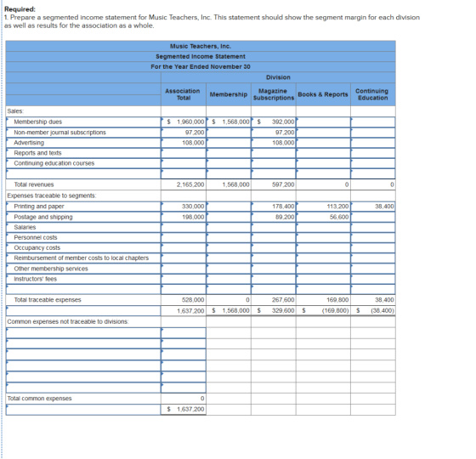This screenshot has width=476, height=459.
Task: Click Total traceable expenses value 528,000
Action: coord(193,300)
